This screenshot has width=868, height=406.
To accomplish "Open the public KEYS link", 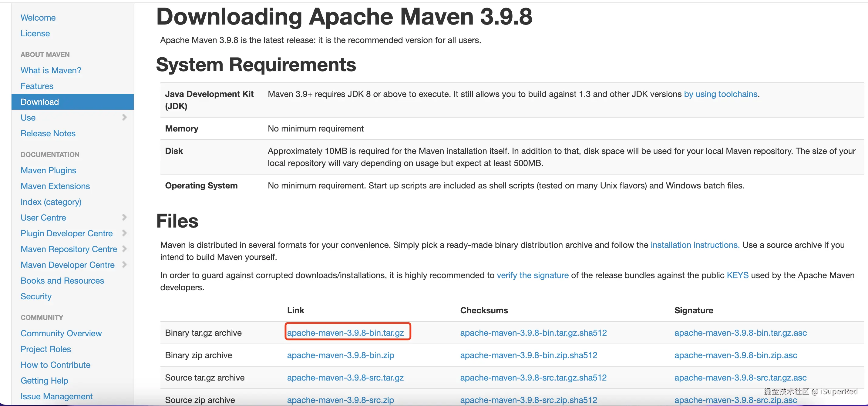I will pos(737,275).
